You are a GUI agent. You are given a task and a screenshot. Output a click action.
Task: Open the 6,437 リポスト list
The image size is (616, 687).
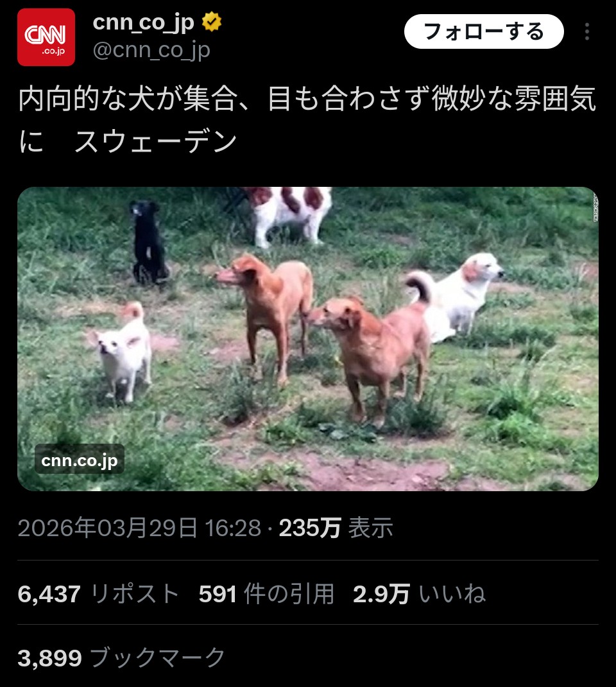(x=99, y=594)
